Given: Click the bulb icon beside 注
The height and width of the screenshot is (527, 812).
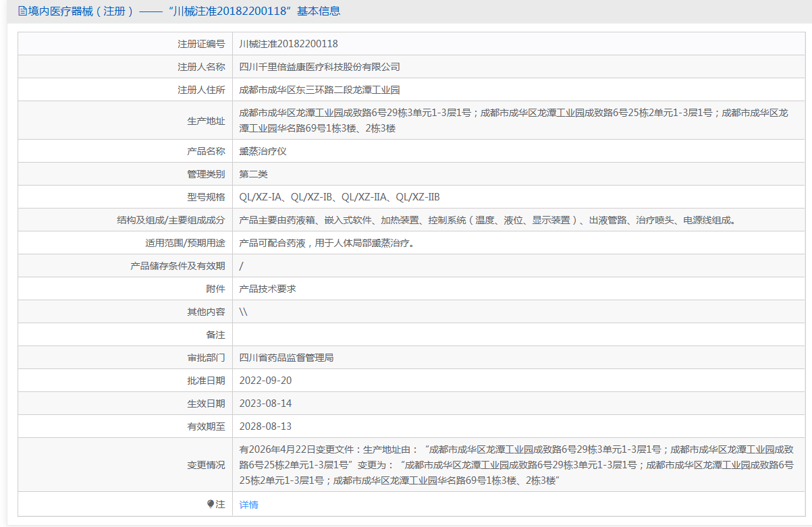Looking at the screenshot, I should [211, 504].
